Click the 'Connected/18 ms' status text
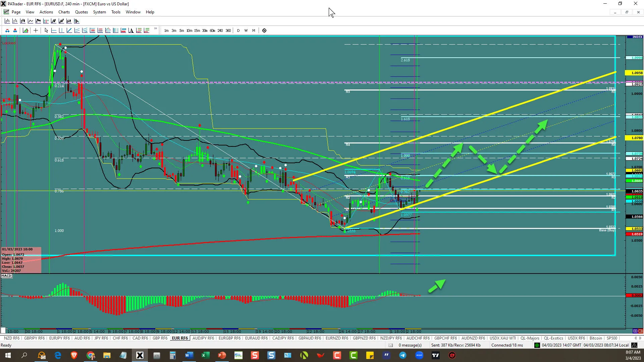This screenshot has width=644, height=362. [507, 345]
